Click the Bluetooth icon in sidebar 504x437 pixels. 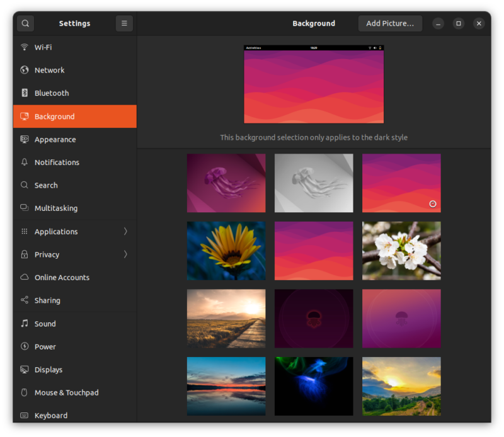tap(25, 93)
